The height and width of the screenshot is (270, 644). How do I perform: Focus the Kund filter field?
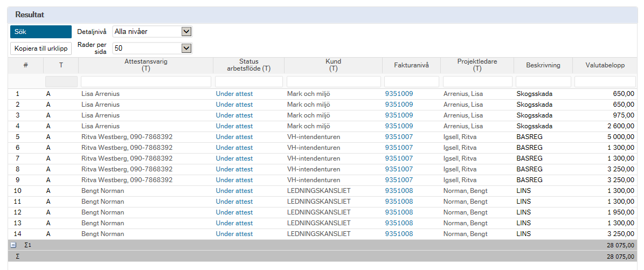[x=334, y=81]
